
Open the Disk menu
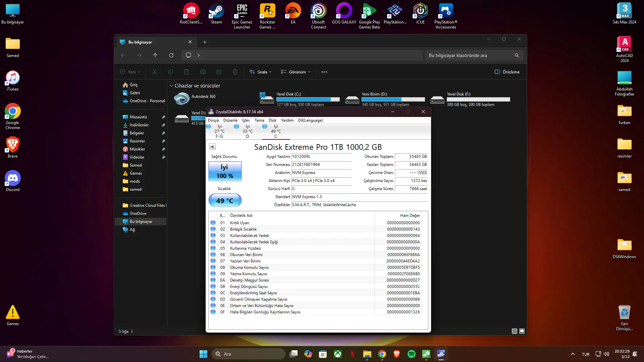[273, 120]
